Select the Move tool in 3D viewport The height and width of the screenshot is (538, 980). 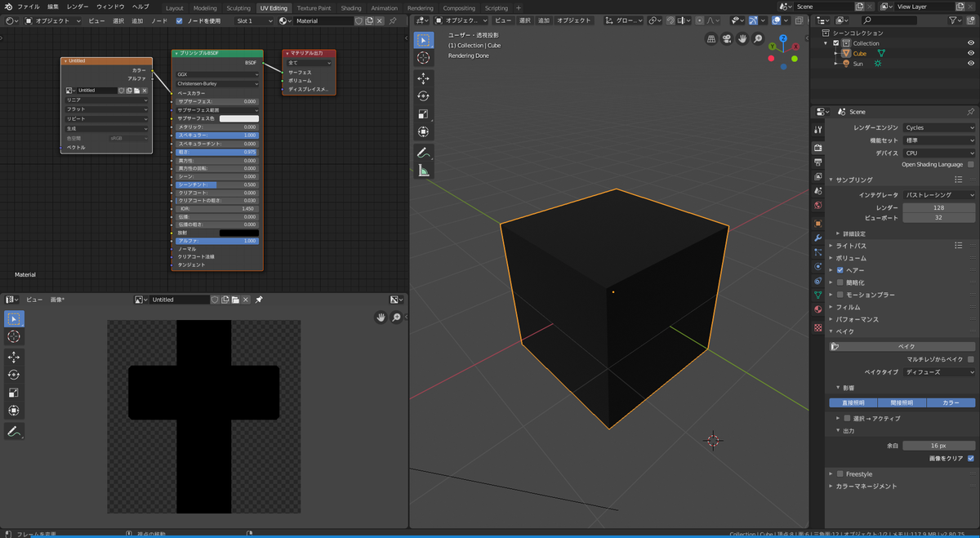pos(423,78)
